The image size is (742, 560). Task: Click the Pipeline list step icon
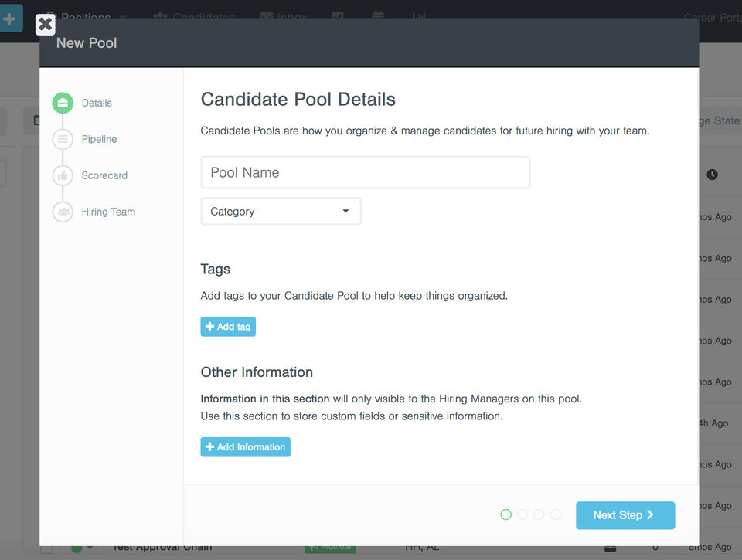click(63, 139)
